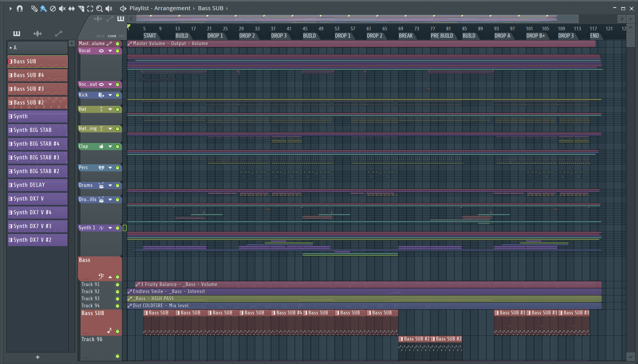Select arrangement A in the picker
Viewport: 638px width, 364px height.
coord(37,48)
